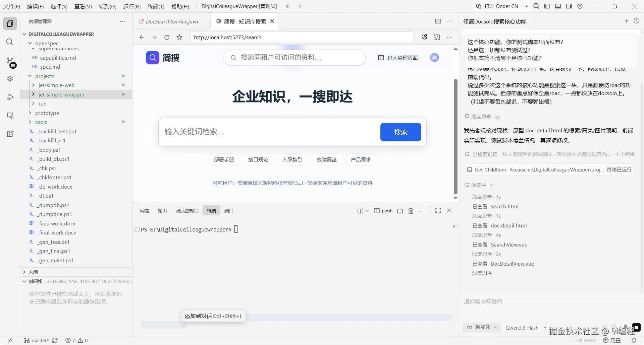Open the Search view in activity bar
644x345 pixels.
tap(10, 42)
